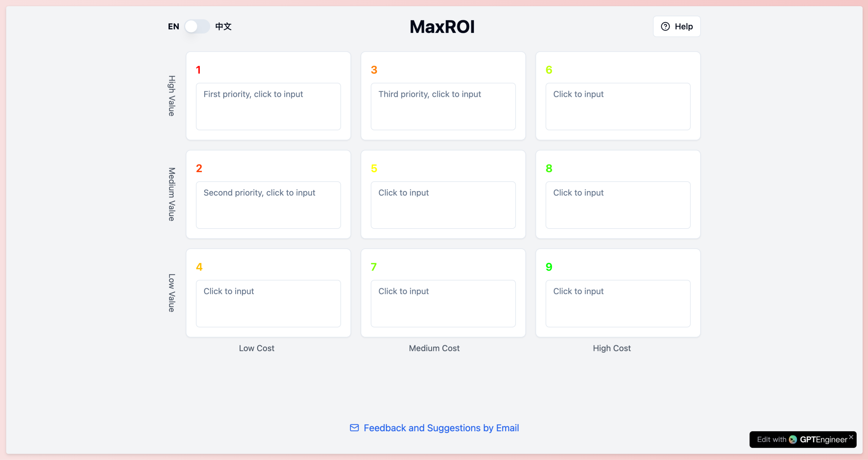Click the input field in cell 6

(x=618, y=106)
